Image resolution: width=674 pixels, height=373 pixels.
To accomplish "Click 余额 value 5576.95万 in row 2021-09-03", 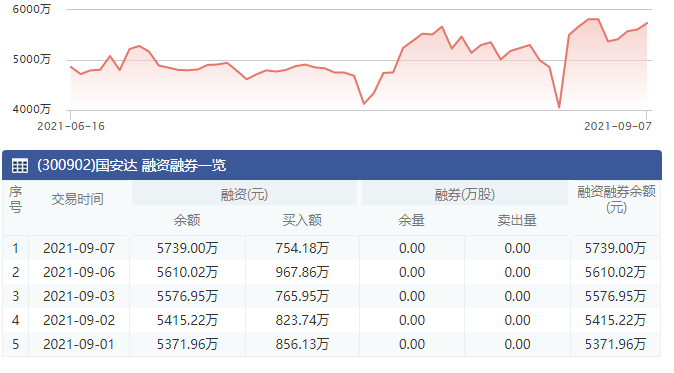I will click(x=187, y=297).
